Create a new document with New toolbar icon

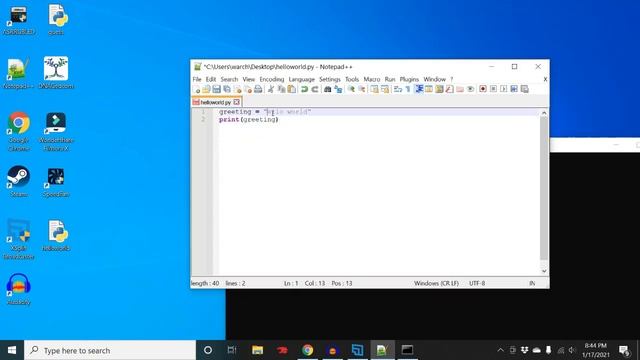(x=197, y=89)
